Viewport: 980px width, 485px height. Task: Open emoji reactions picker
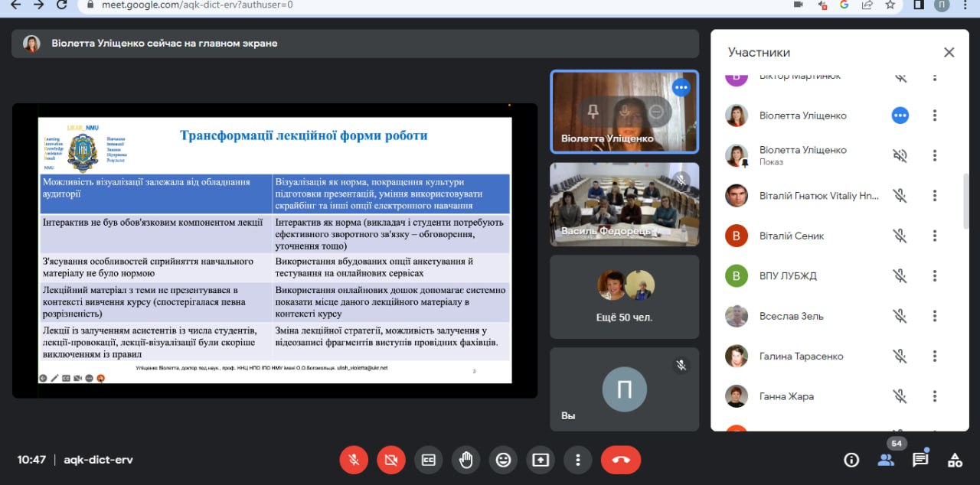coord(503,460)
